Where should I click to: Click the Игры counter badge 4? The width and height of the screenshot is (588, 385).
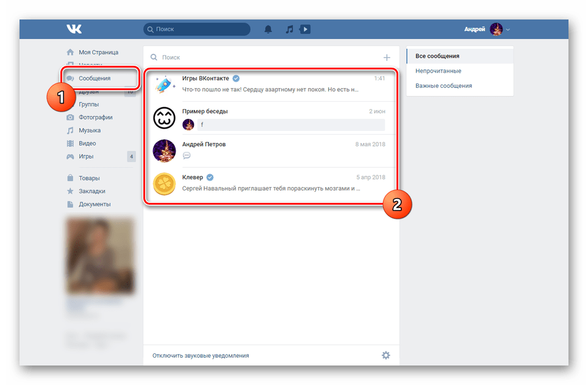tap(131, 157)
